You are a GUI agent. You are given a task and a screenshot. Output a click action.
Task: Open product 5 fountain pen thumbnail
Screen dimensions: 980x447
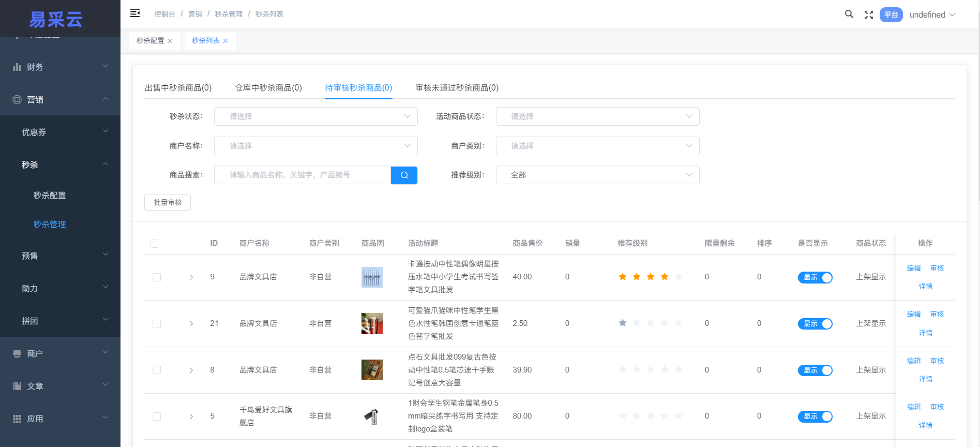tap(372, 416)
